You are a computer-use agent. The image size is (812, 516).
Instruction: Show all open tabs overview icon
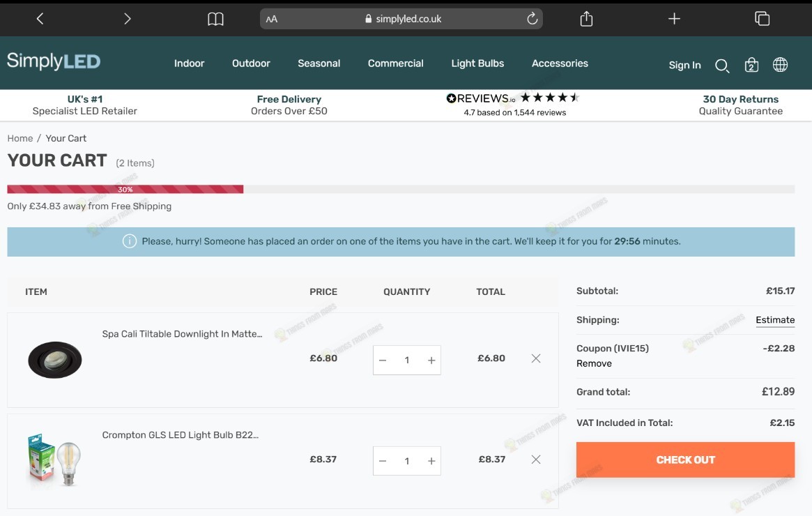click(762, 19)
